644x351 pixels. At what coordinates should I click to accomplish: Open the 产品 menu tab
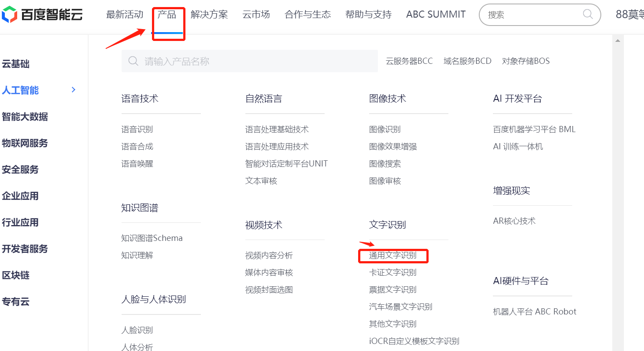(x=167, y=15)
